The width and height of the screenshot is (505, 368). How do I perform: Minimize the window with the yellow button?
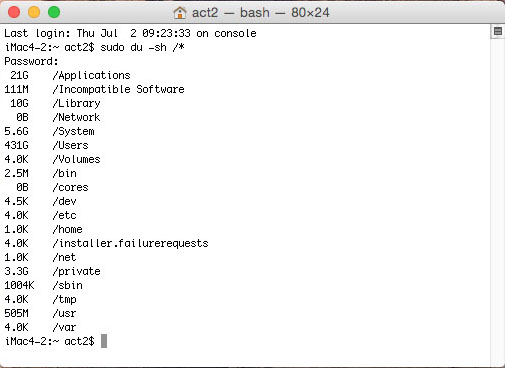34,12
